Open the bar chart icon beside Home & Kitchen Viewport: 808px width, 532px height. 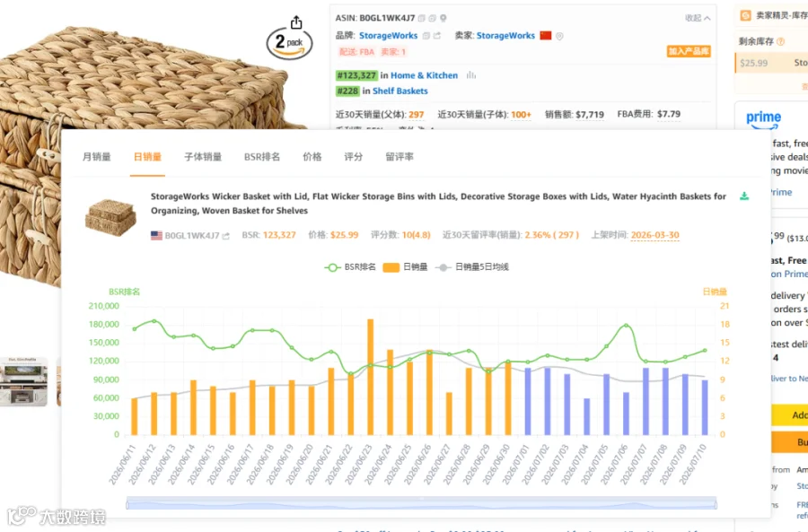pos(471,75)
